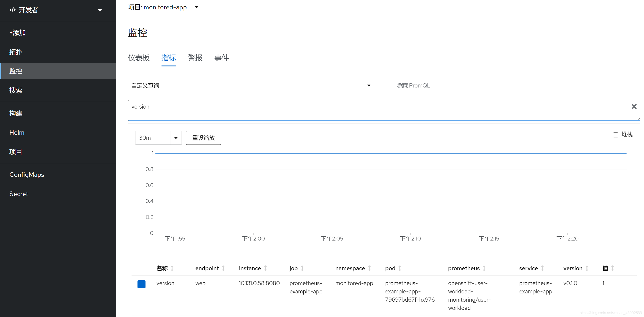This screenshot has height=317, width=644.
Task: Click the openshift-user-workload-monitoring prometheus cell
Action: [x=469, y=295]
